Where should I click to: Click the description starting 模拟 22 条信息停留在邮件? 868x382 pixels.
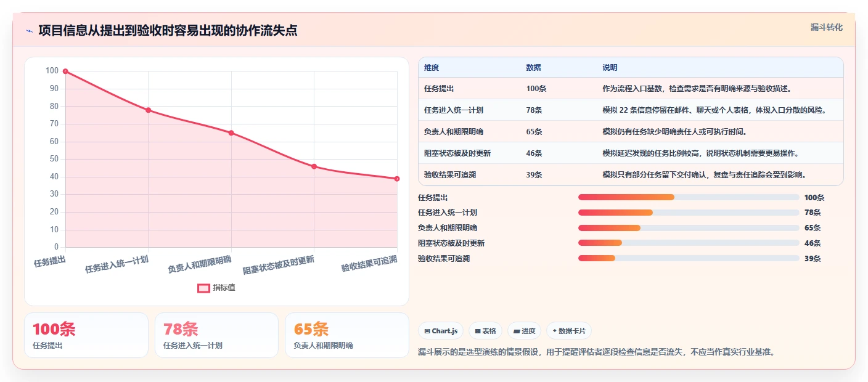[714, 110]
